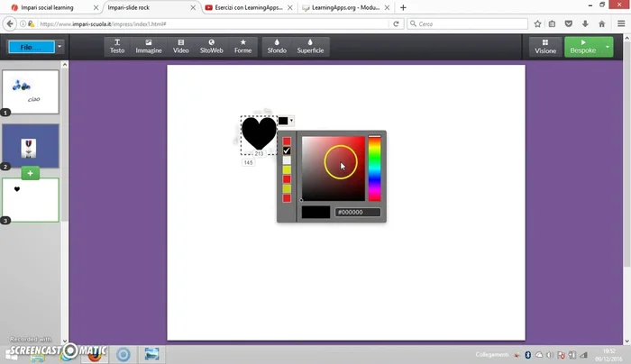
Task: Open the SitoWeb embed tool
Action: click(x=211, y=47)
